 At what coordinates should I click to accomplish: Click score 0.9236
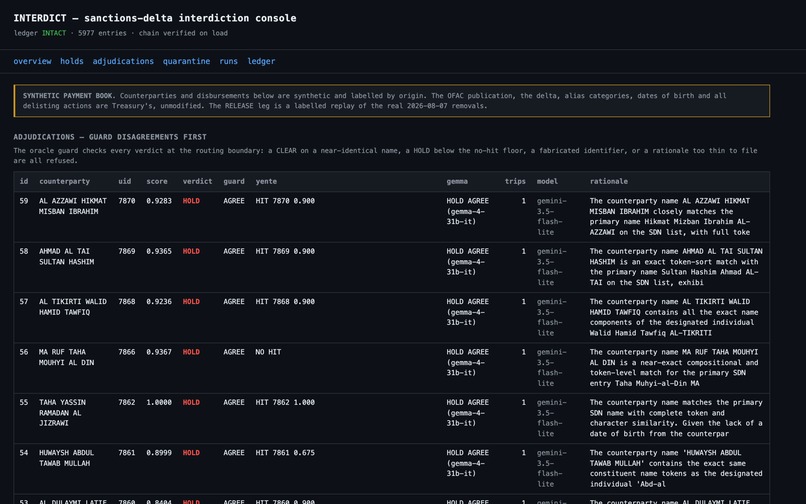point(159,302)
